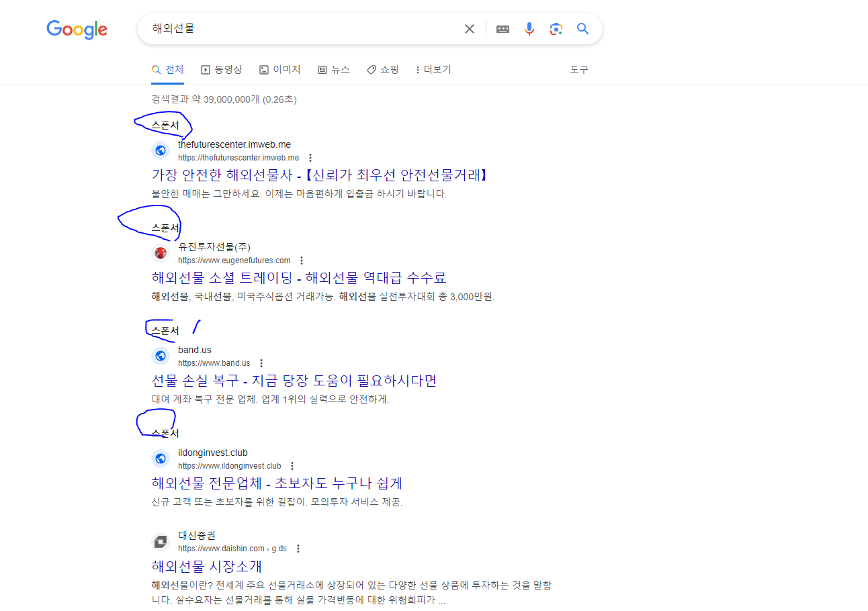Click the 대여 계좌 복구 전문 업체 description
Viewport: 868px width, 611px height.
point(271,399)
